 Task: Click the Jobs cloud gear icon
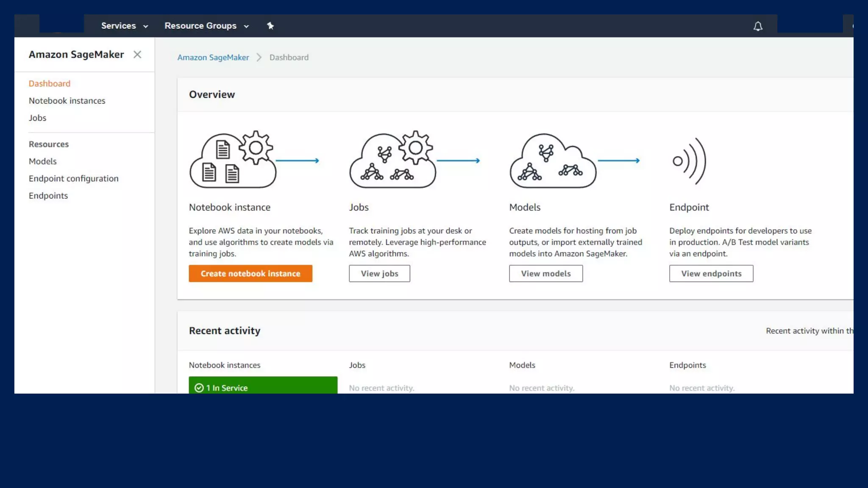tap(392, 159)
